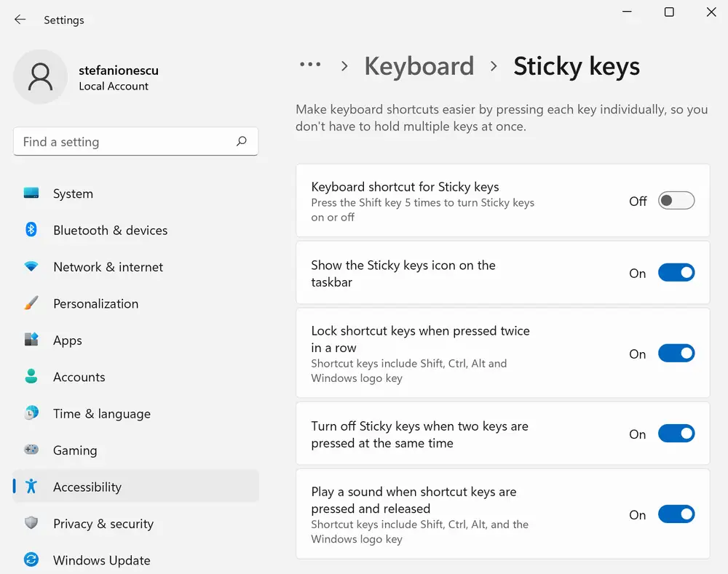Viewport: 728px width, 574px height.
Task: Turn off the Sticky keys taskbar icon
Action: coord(676,273)
